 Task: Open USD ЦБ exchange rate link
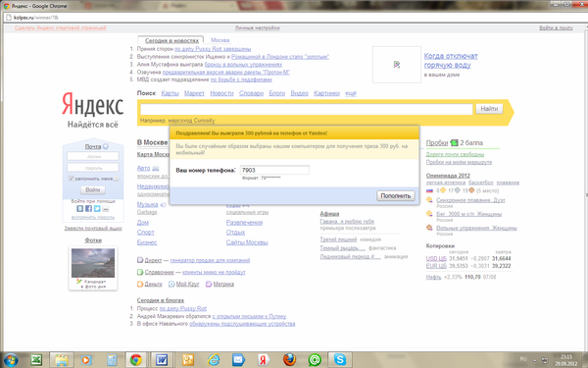tap(436, 258)
